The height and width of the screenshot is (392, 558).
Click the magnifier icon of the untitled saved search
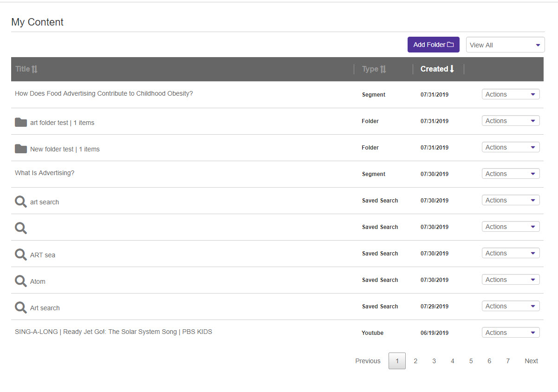click(x=21, y=228)
